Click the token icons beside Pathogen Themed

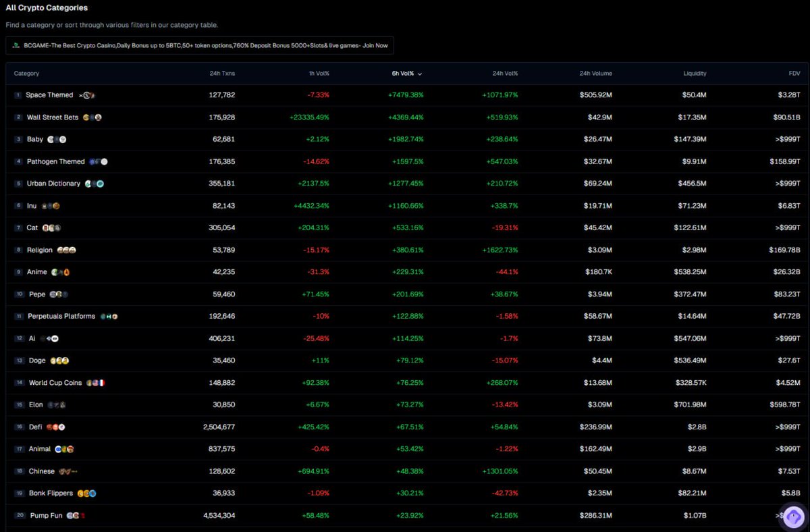click(99, 162)
